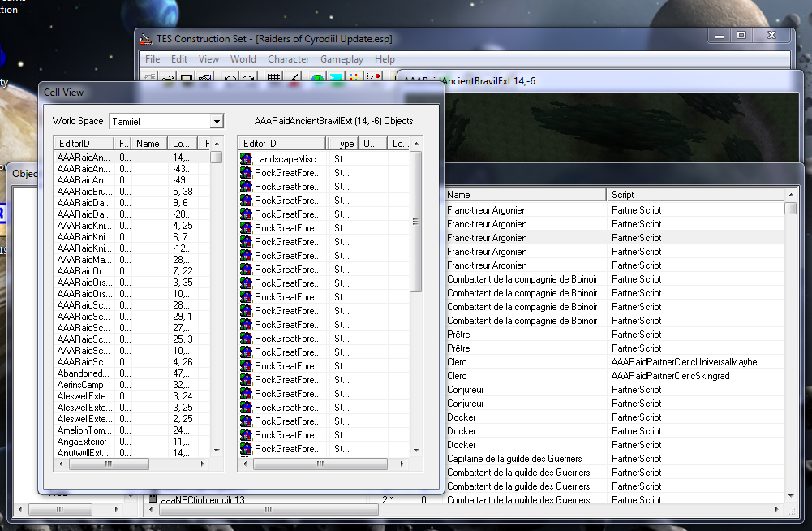This screenshot has width=812, height=531.
Task: Click the Redo arrow toolbar icon
Action: pos(248,78)
